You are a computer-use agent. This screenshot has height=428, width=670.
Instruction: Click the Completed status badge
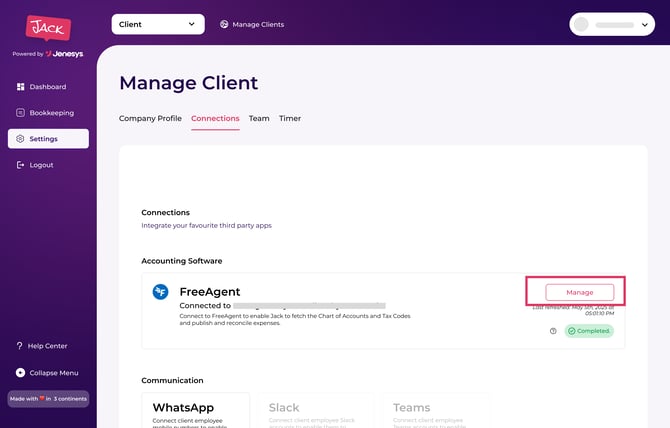589,331
